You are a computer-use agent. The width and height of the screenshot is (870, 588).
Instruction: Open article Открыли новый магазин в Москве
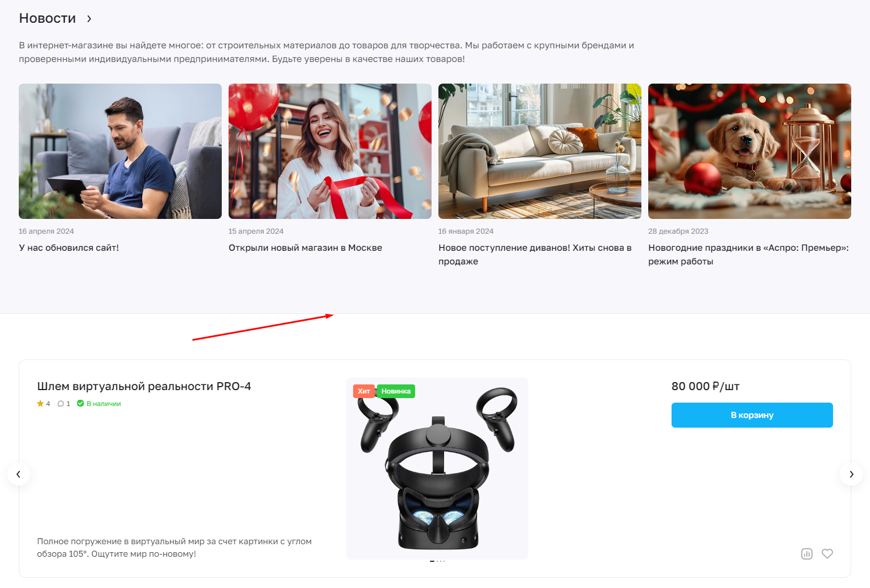coord(305,248)
